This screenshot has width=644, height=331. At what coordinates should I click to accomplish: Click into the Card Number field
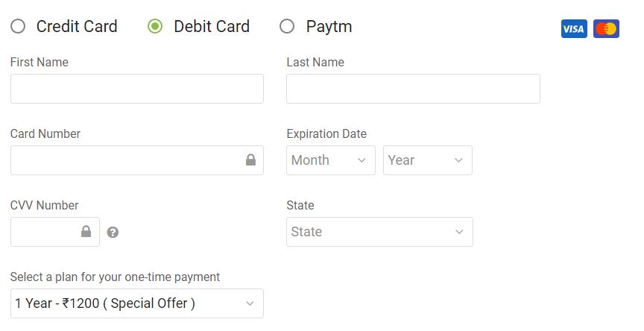click(x=136, y=160)
